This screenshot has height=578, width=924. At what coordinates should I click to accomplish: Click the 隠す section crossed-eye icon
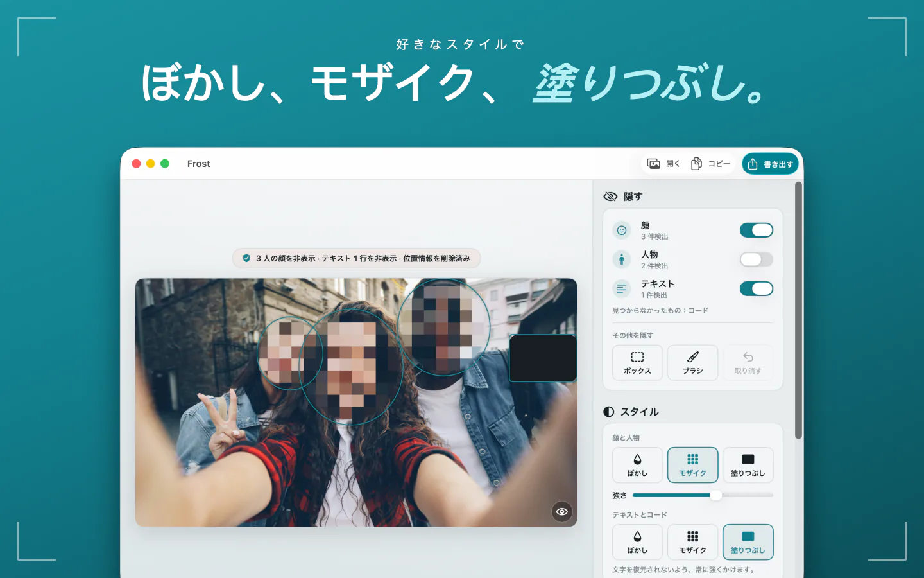click(x=610, y=197)
